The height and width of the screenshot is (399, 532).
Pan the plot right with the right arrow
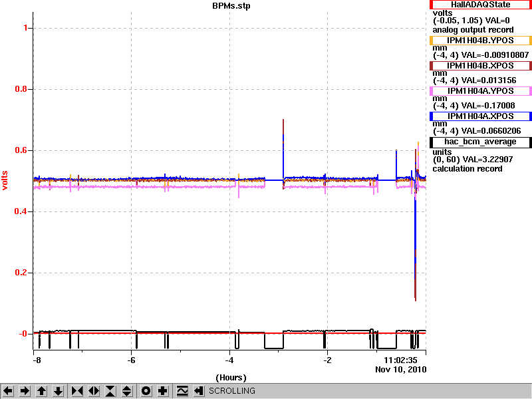point(25,391)
